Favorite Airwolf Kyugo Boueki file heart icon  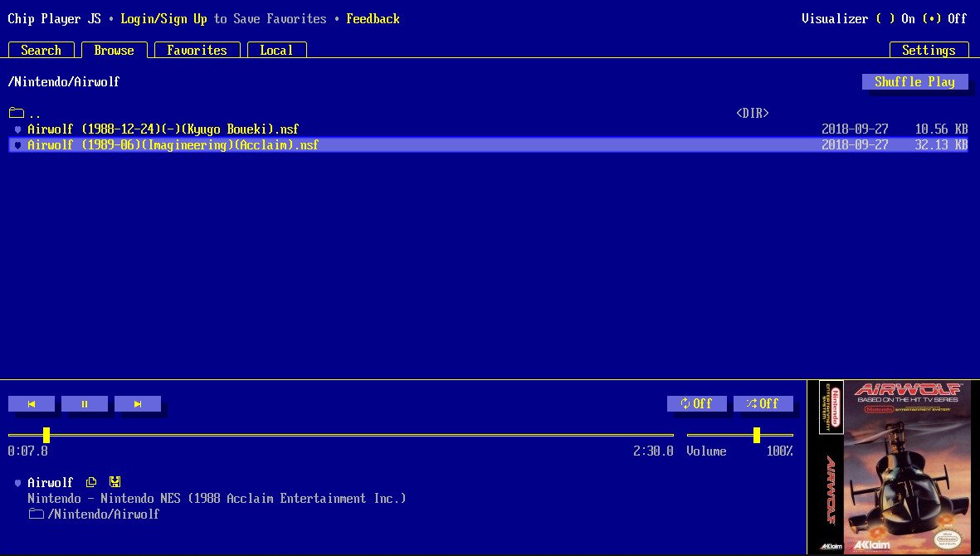[17, 129]
